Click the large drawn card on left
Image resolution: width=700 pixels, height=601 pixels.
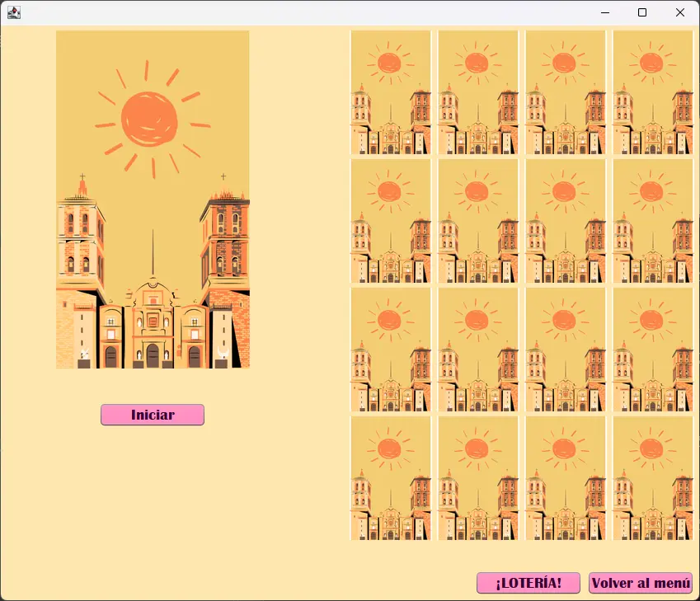[153, 200]
